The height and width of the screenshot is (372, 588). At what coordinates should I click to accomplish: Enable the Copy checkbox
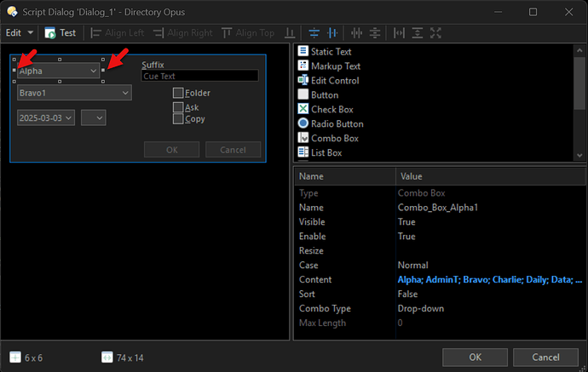click(178, 119)
